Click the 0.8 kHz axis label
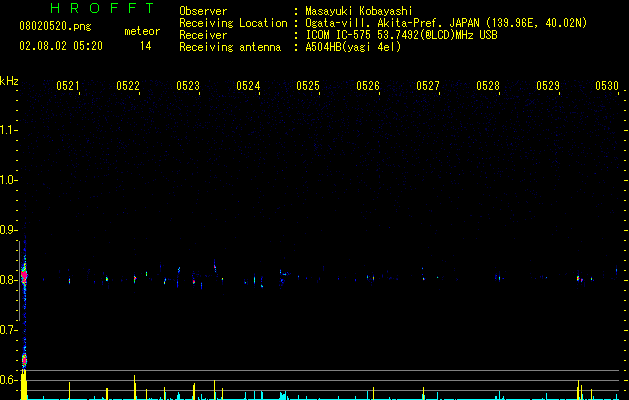 (x=8, y=280)
